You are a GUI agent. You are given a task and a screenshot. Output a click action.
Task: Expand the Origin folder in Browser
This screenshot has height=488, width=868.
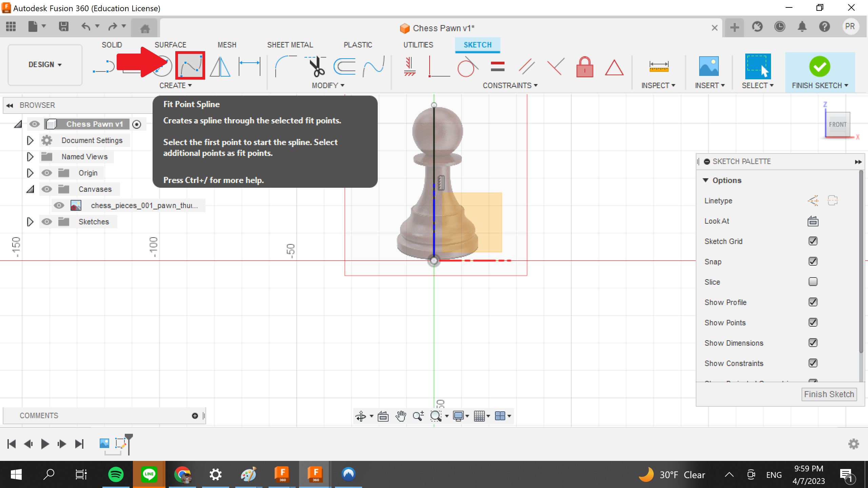pyautogui.click(x=30, y=172)
